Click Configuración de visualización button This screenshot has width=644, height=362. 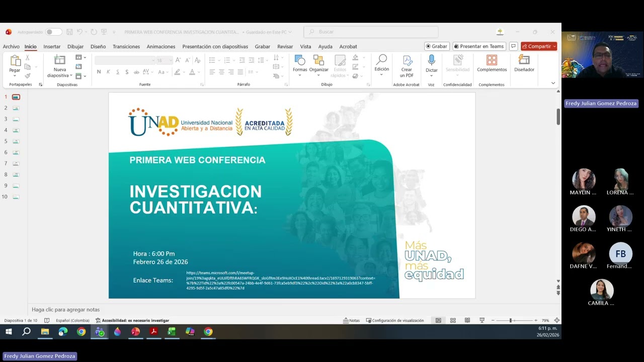click(x=395, y=320)
